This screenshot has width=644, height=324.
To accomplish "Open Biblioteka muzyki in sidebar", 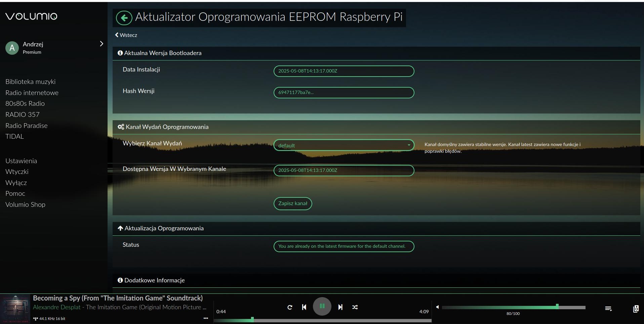I will [x=30, y=82].
